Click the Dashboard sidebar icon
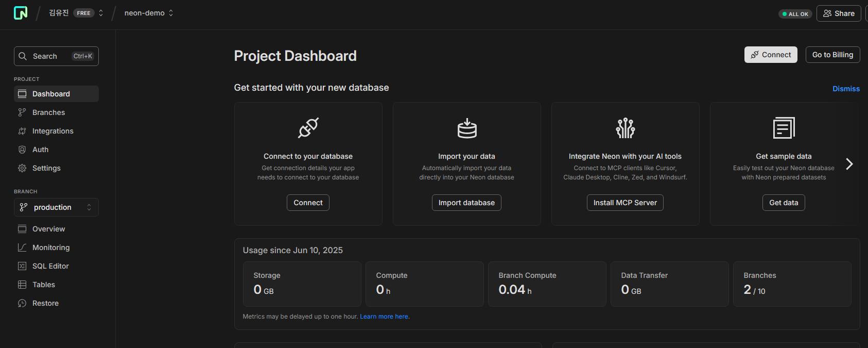Image resolution: width=868 pixels, height=348 pixels. point(22,94)
